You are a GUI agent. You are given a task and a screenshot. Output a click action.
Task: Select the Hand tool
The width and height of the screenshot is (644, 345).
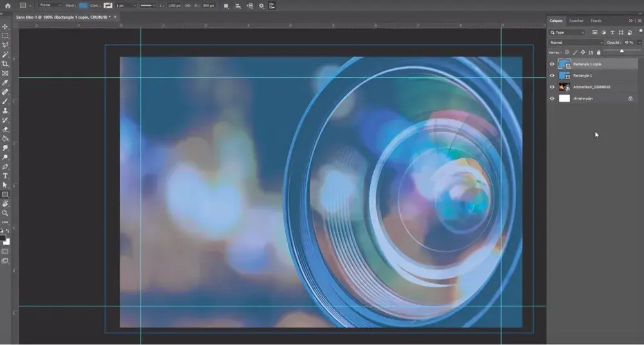(x=5, y=203)
